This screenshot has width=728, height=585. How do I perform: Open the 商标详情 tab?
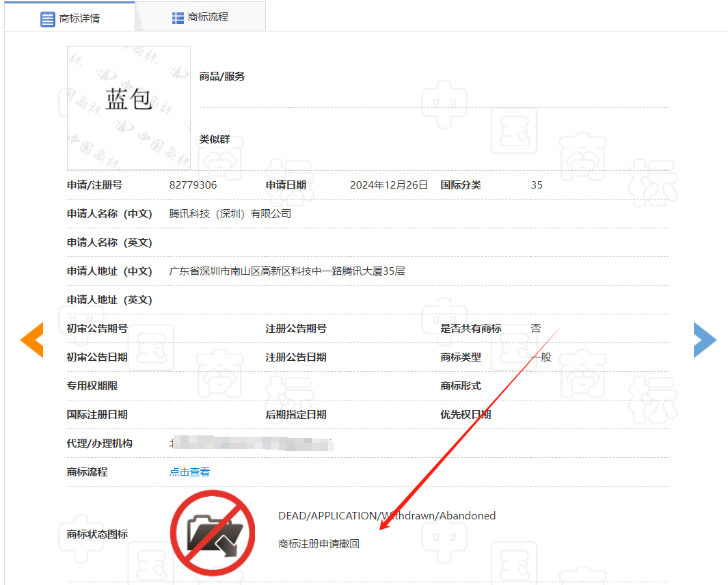point(70,17)
